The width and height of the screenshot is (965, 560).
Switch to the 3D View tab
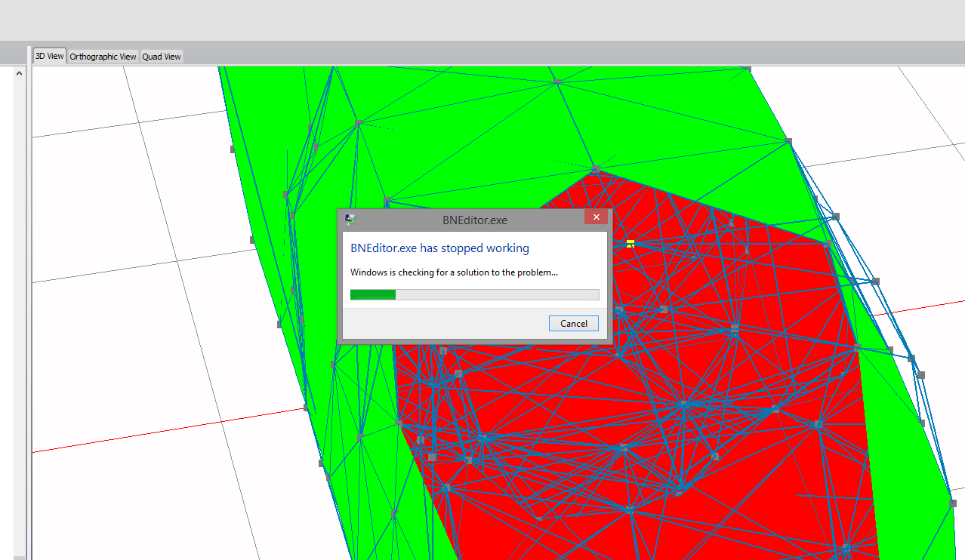click(49, 56)
